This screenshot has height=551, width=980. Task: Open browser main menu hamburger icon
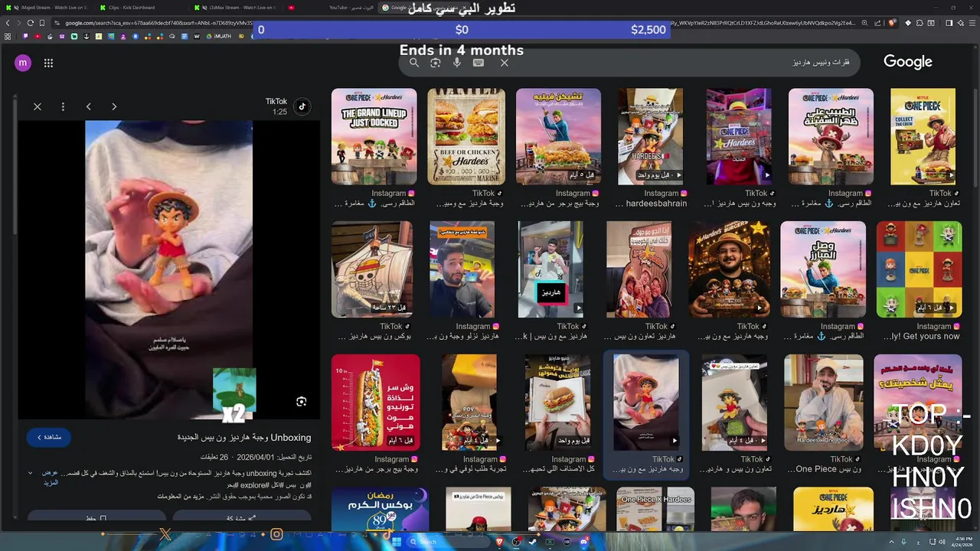(x=972, y=23)
